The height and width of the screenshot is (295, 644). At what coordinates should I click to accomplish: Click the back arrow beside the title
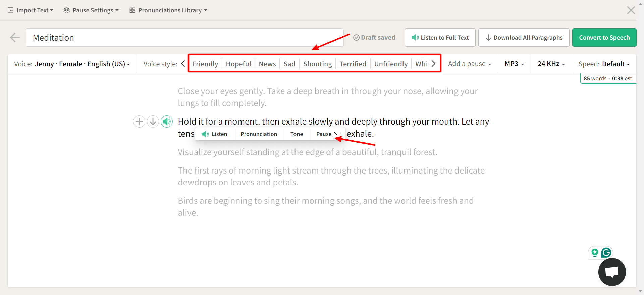point(15,38)
